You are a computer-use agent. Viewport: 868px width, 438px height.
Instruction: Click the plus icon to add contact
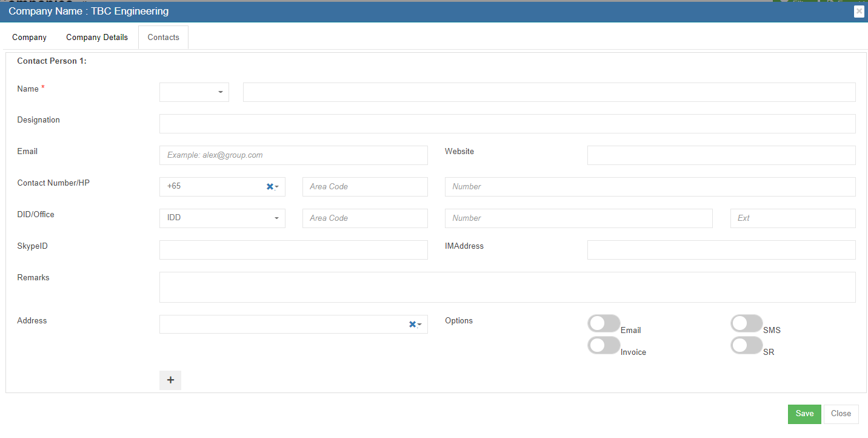(x=170, y=380)
